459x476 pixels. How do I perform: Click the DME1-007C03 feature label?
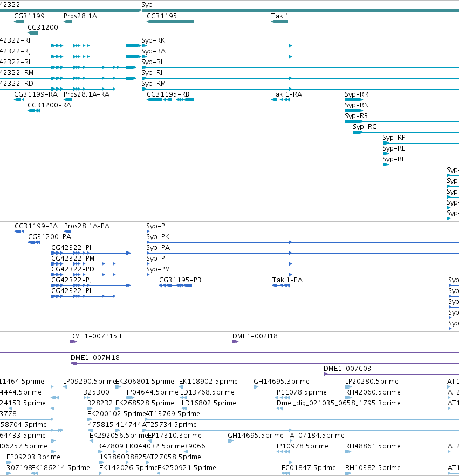pyautogui.click(x=347, y=369)
